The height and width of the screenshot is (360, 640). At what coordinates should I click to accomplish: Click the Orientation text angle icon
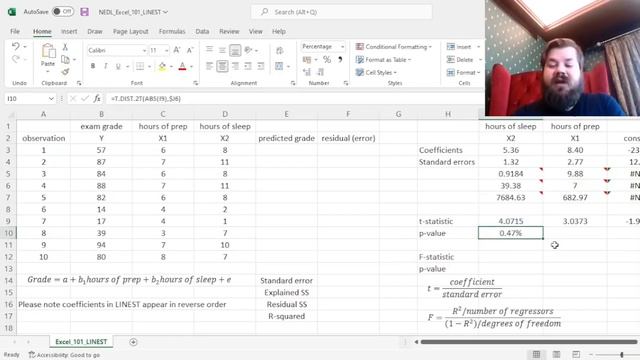pyautogui.click(x=248, y=50)
